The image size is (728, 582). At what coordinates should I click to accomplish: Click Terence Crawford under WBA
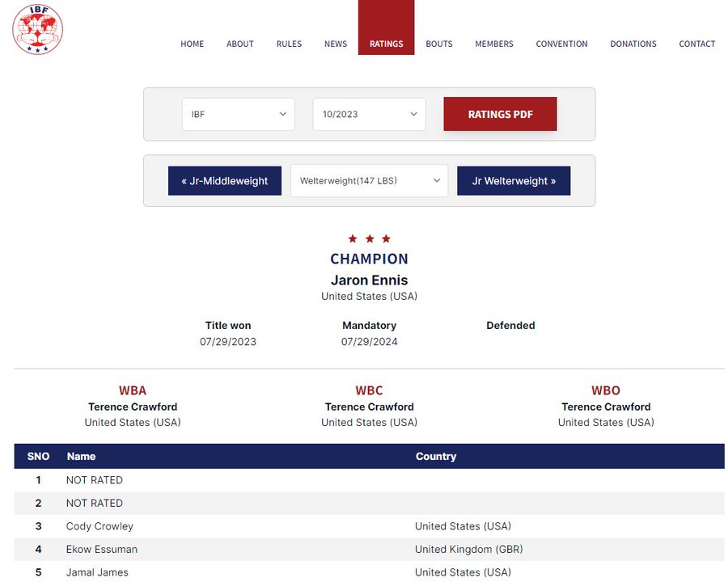(x=133, y=407)
